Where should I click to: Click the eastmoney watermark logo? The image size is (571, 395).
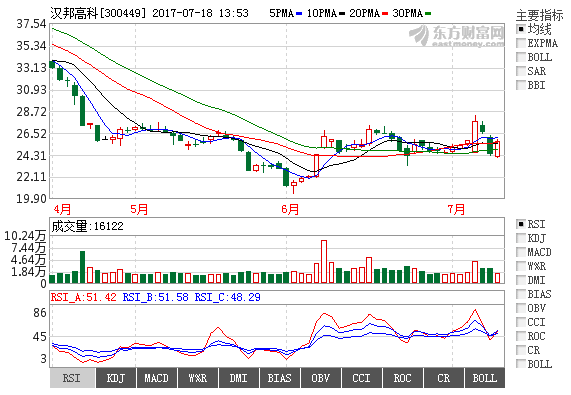[457, 36]
